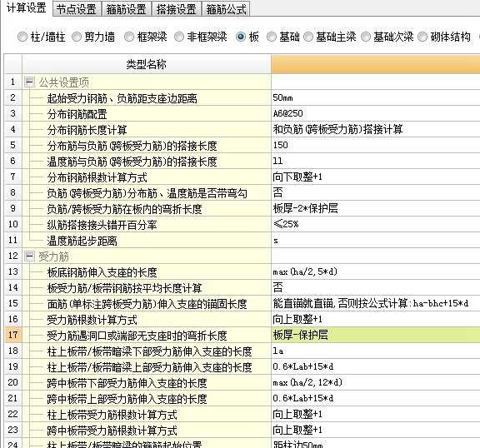Switch to the 搭接设置 tab
Viewport: 480px width, 448px height.
click(x=177, y=9)
